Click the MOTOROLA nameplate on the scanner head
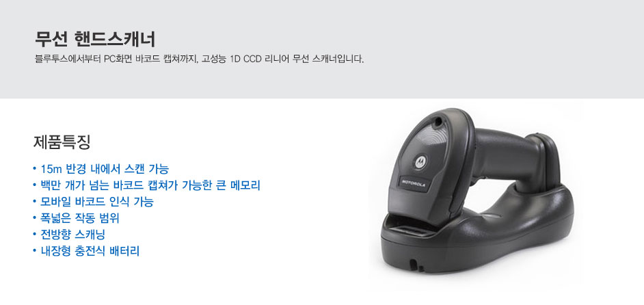This screenshot has width=644, height=305. coord(414,184)
